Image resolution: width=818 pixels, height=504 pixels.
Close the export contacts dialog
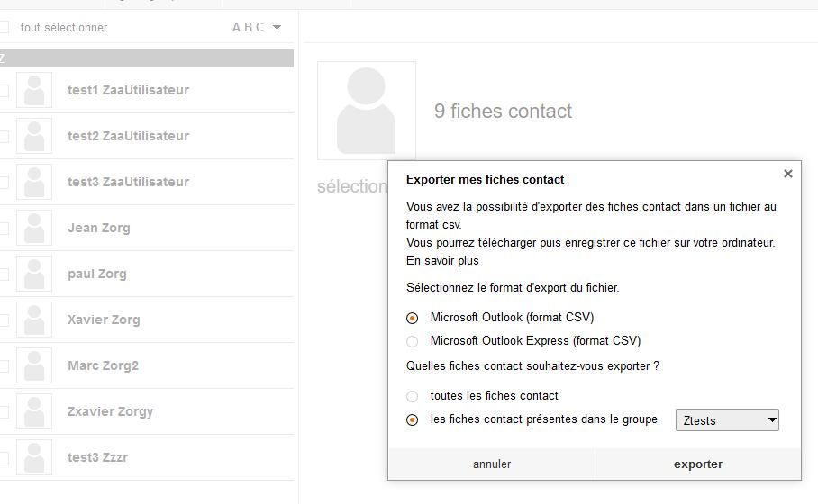point(787,174)
